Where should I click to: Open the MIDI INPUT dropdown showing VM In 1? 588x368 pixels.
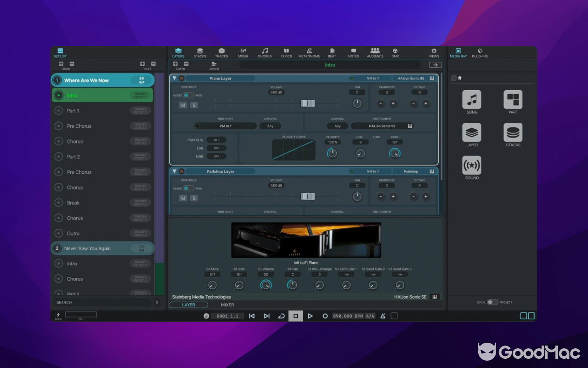click(x=226, y=126)
